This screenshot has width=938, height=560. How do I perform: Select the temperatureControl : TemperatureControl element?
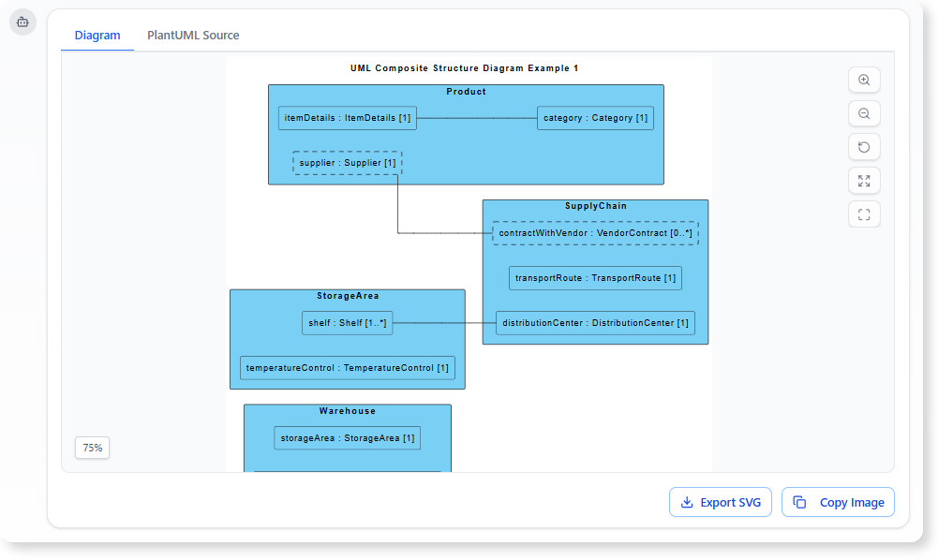point(348,367)
